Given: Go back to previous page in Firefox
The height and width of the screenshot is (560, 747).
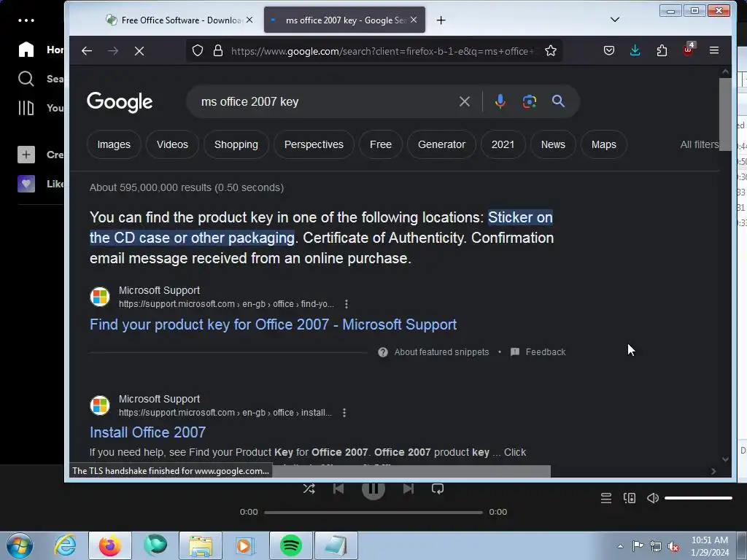Looking at the screenshot, I should tap(87, 51).
